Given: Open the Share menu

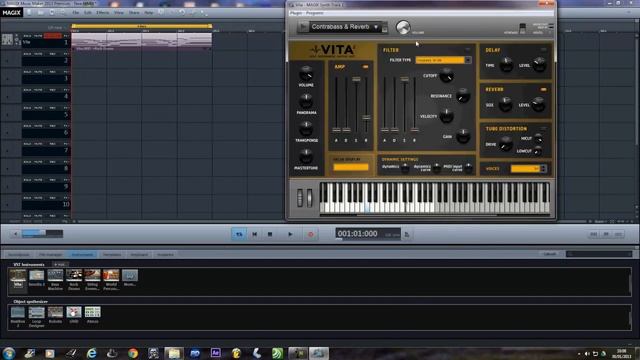Looking at the screenshot, I should point(134,13).
